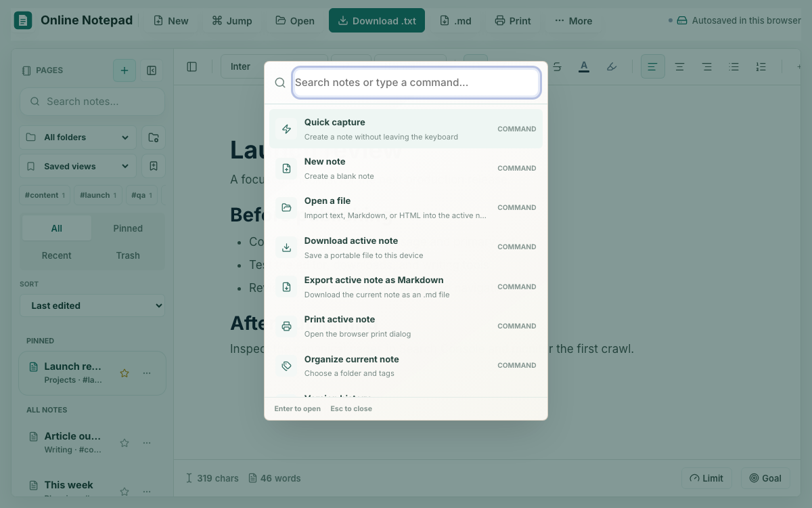Filter by the #content tag
The image size is (812, 508).
point(45,195)
